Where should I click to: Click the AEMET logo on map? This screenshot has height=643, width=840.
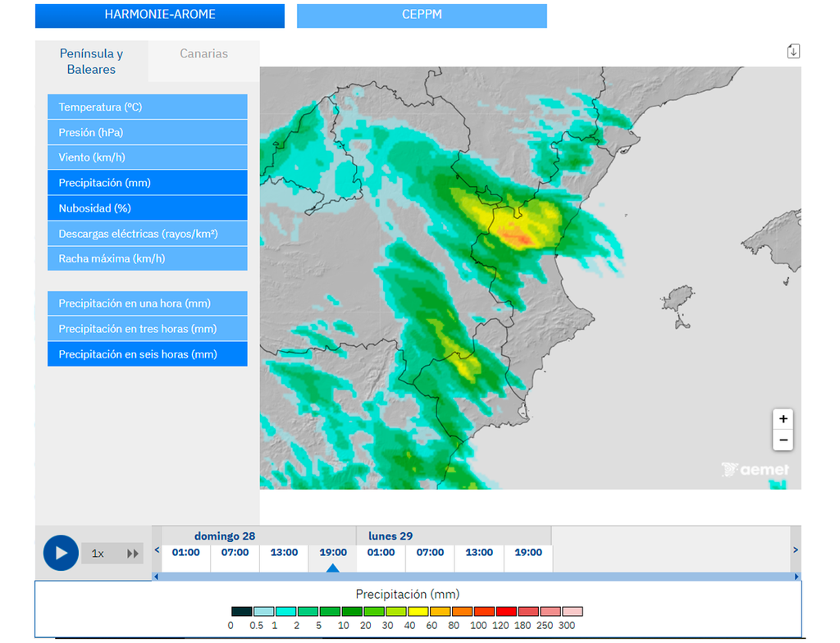755,470
